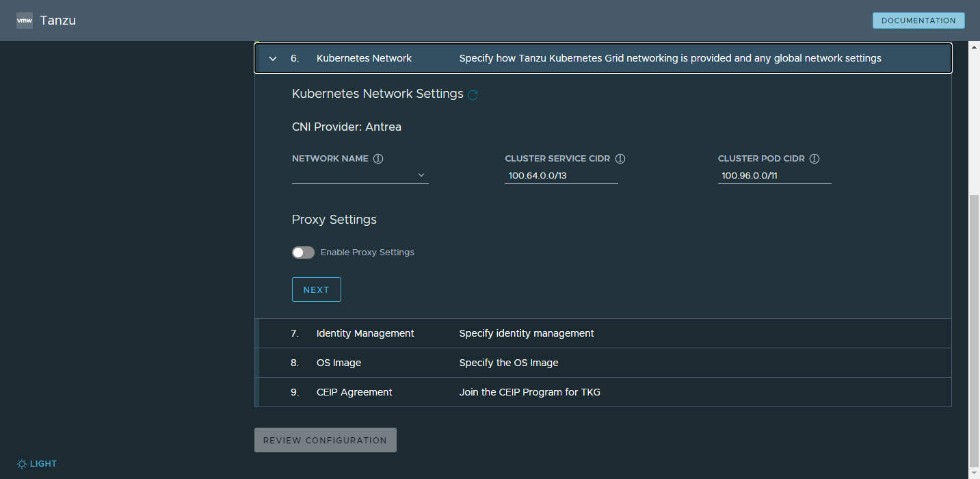Show info for Cluster Service CIDR
Image resolution: width=980 pixels, height=479 pixels.
click(620, 159)
